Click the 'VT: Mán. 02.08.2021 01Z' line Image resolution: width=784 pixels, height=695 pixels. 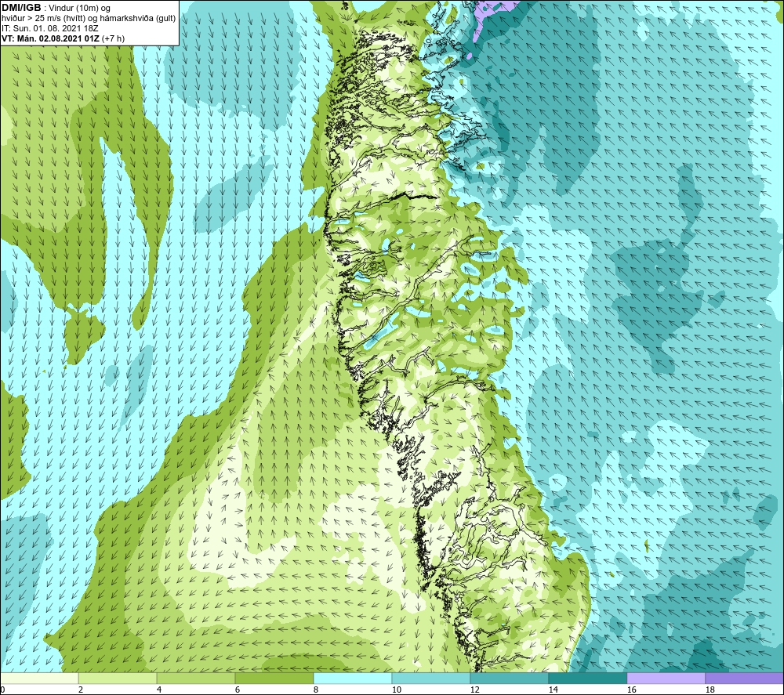click(x=50, y=38)
